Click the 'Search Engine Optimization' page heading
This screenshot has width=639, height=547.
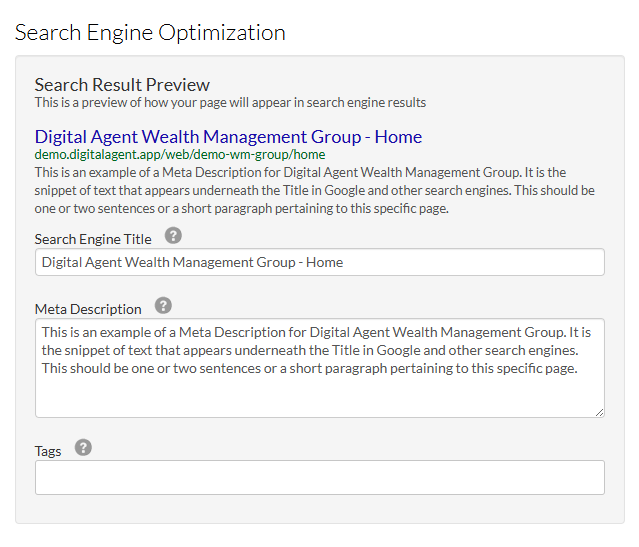pyautogui.click(x=150, y=33)
